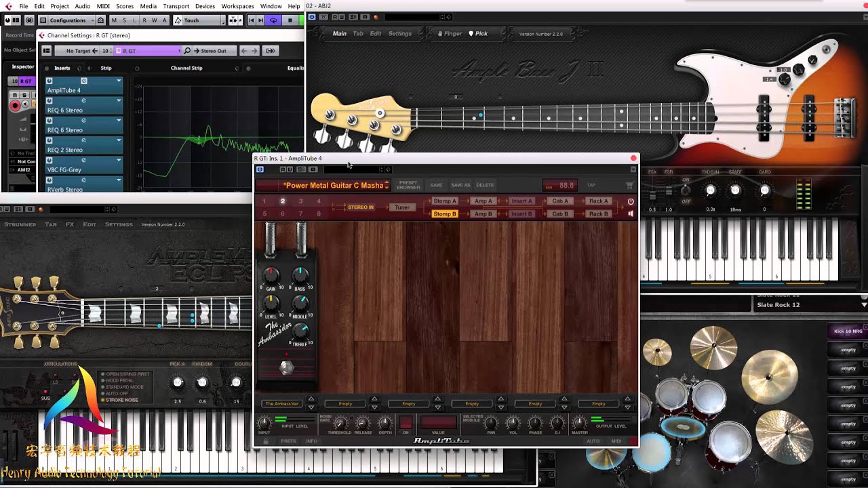The width and height of the screenshot is (868, 488).
Task: Click the Stop button in transport bar
Action: pos(290,20)
